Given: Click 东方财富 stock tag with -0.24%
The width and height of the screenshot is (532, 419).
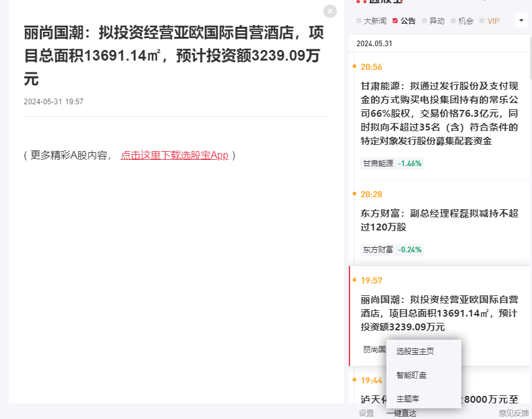Looking at the screenshot, I should point(392,250).
